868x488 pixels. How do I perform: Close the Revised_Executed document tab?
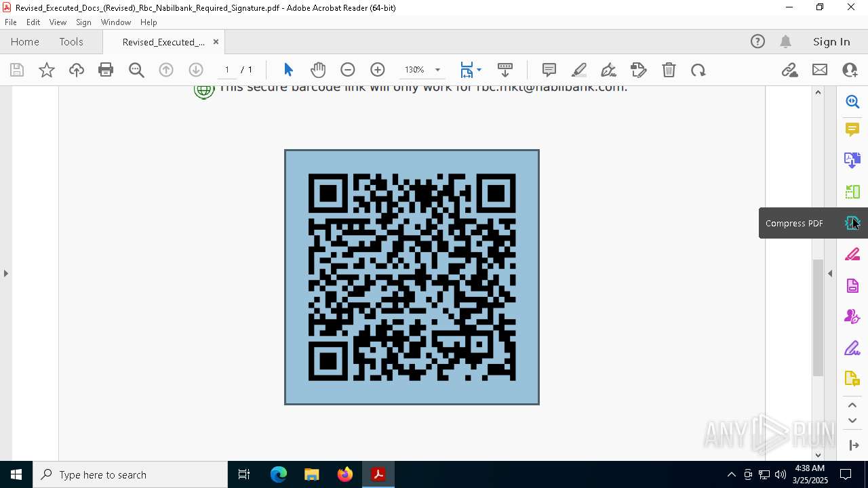tap(216, 42)
